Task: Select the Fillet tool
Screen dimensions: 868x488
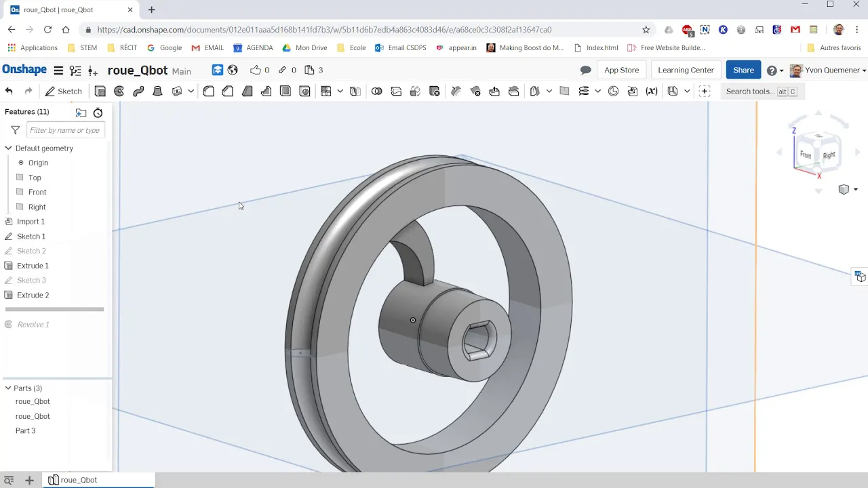Action: [x=209, y=91]
